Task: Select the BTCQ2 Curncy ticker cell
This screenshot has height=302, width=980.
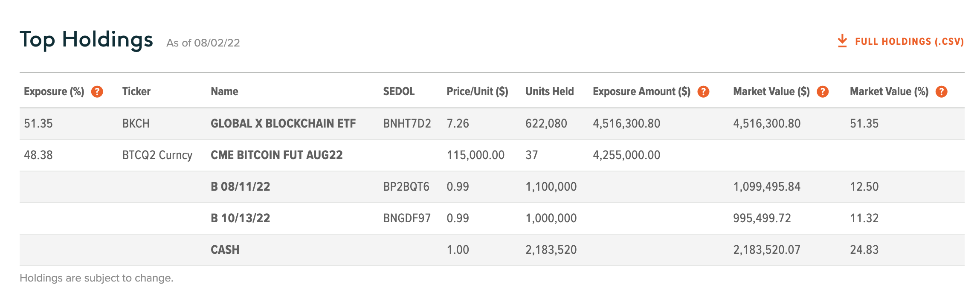Action: [x=157, y=155]
